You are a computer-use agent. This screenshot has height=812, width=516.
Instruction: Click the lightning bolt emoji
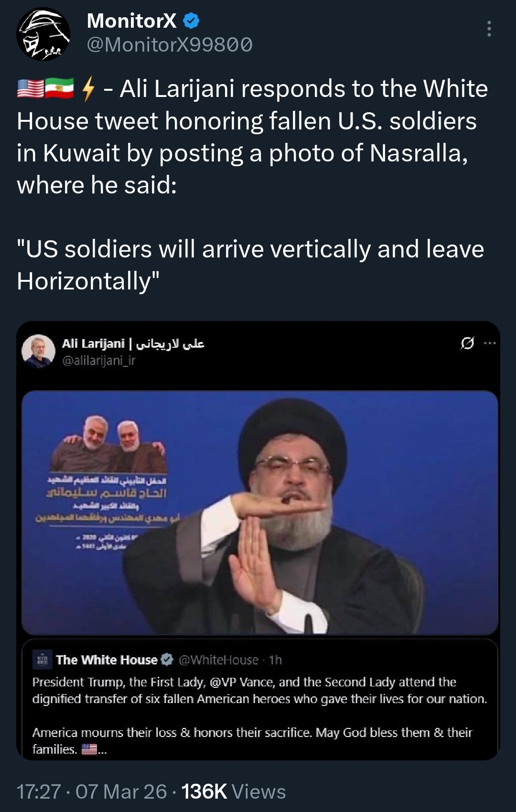click(x=88, y=89)
